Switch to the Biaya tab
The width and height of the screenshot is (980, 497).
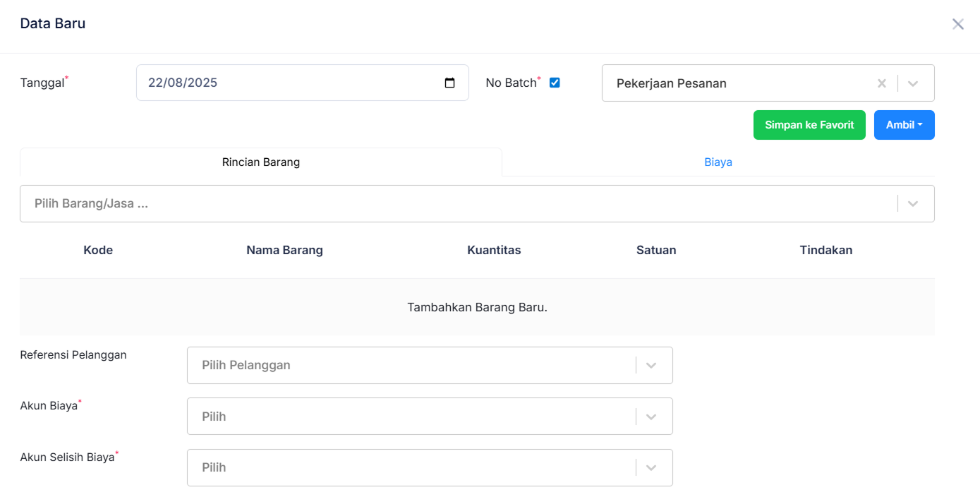coord(718,162)
